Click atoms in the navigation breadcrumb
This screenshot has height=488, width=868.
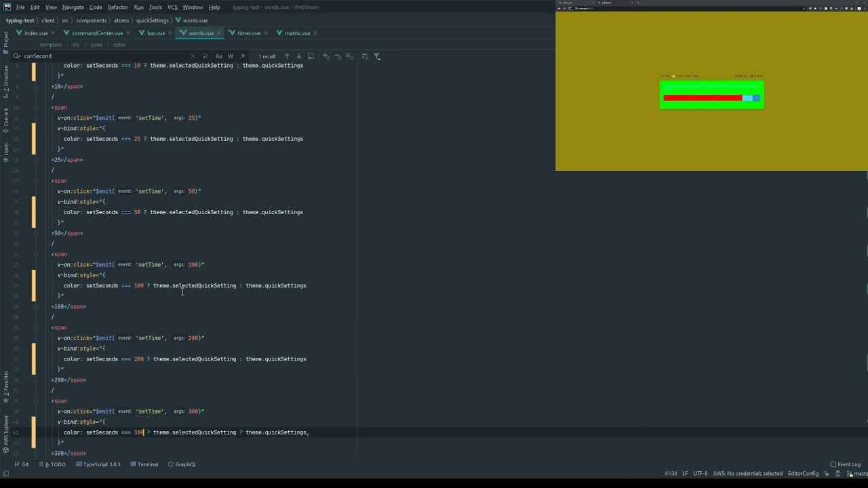pyautogui.click(x=123, y=20)
